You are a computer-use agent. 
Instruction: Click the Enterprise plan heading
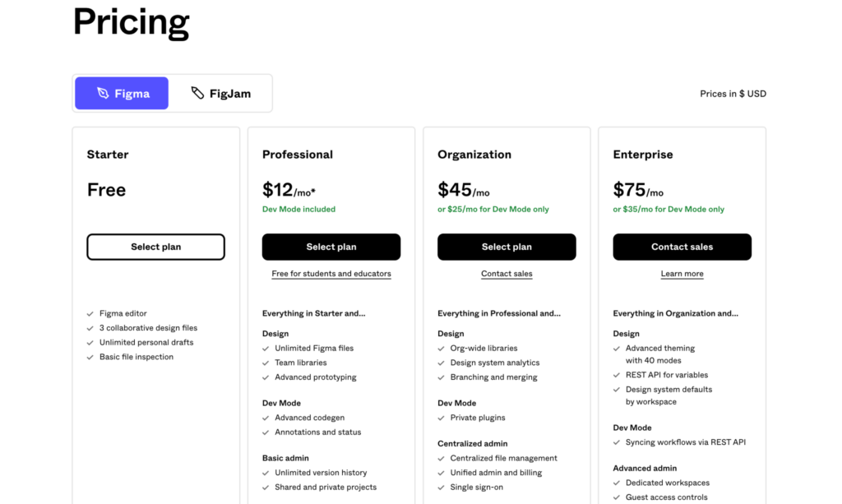[x=643, y=155]
